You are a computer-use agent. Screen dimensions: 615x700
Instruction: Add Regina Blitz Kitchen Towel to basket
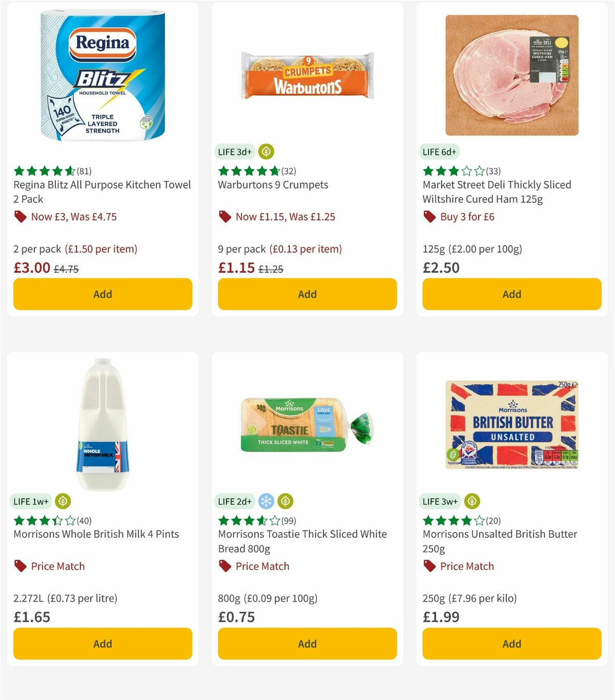pos(102,294)
